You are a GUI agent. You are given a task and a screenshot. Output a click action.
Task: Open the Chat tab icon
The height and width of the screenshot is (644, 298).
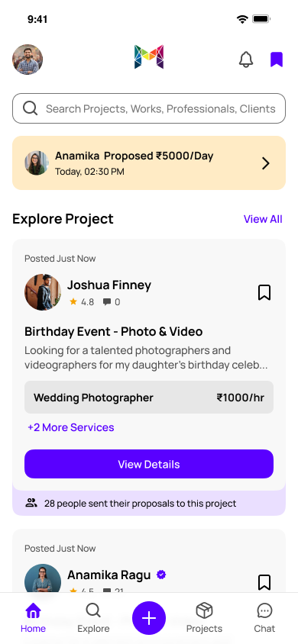[x=264, y=610]
